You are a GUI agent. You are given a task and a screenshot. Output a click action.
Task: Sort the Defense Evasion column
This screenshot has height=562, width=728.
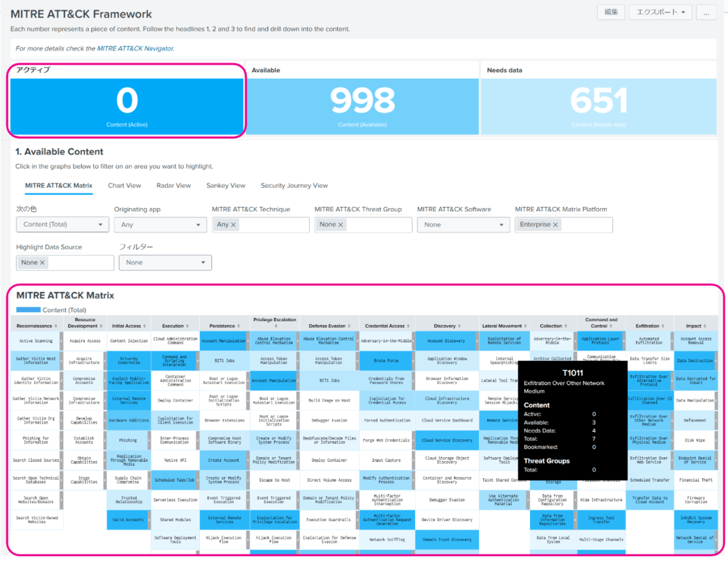(x=349, y=326)
